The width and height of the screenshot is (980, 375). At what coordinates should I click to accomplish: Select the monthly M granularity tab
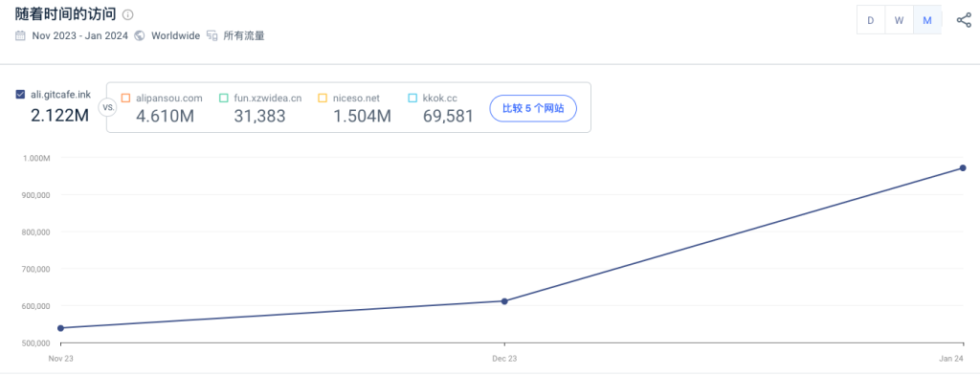coord(927,20)
